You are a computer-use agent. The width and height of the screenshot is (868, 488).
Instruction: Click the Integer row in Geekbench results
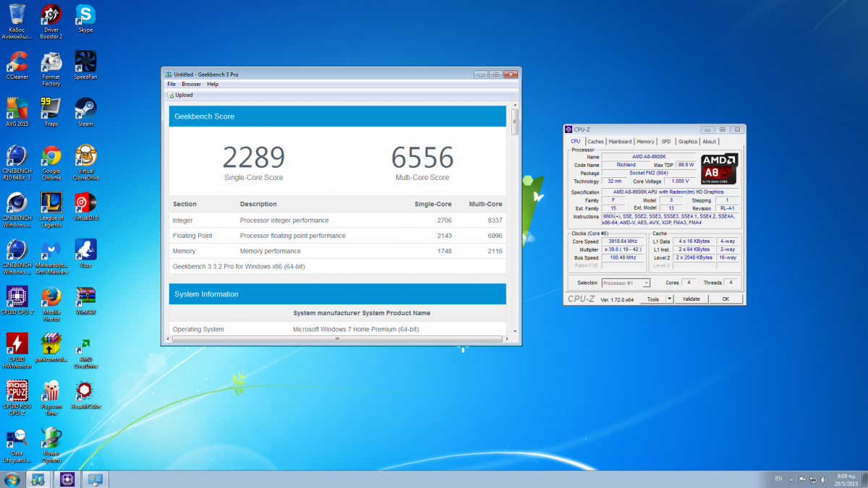pyautogui.click(x=337, y=220)
